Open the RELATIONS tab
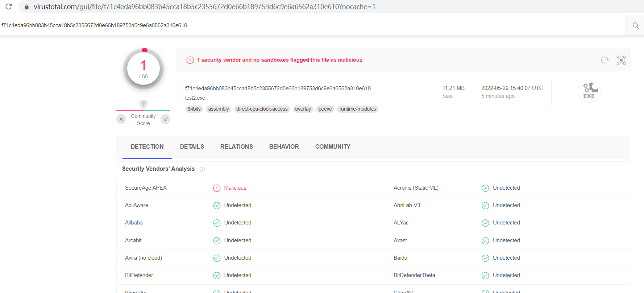 coord(237,147)
